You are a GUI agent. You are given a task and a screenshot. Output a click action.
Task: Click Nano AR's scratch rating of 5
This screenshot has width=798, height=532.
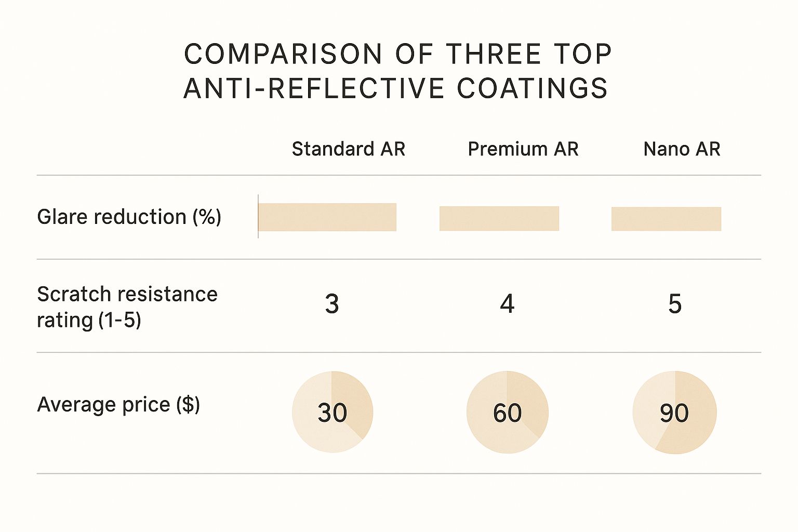[x=674, y=304]
